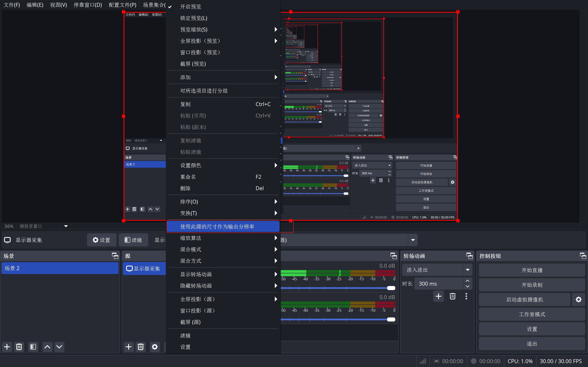Pop out the 控制按钮 dock panel
The width and height of the screenshot is (588, 367).
(582, 256)
